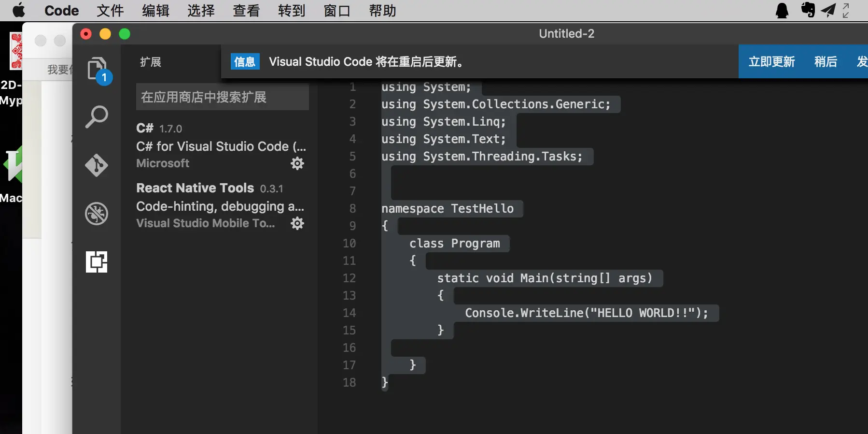Click the update notification message text
868x434 pixels.
click(x=366, y=62)
